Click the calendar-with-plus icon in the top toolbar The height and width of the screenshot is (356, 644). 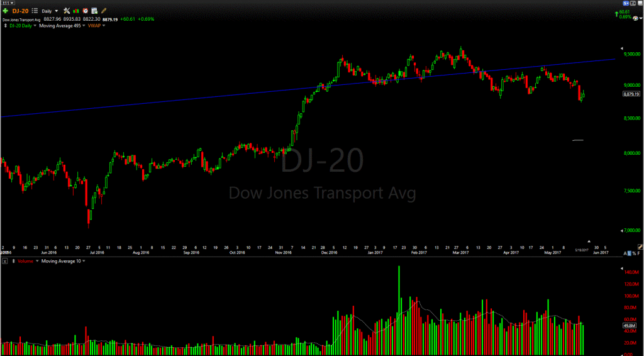point(94,11)
